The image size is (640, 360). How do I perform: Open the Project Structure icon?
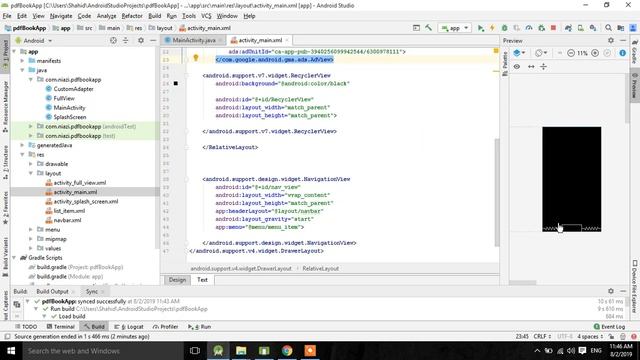tap(621, 28)
